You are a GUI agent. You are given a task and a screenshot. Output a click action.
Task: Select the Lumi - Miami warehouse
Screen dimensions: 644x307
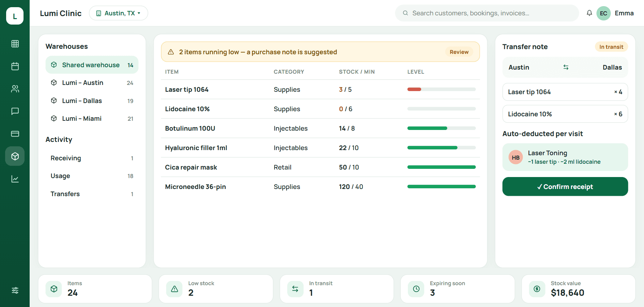[x=92, y=118]
